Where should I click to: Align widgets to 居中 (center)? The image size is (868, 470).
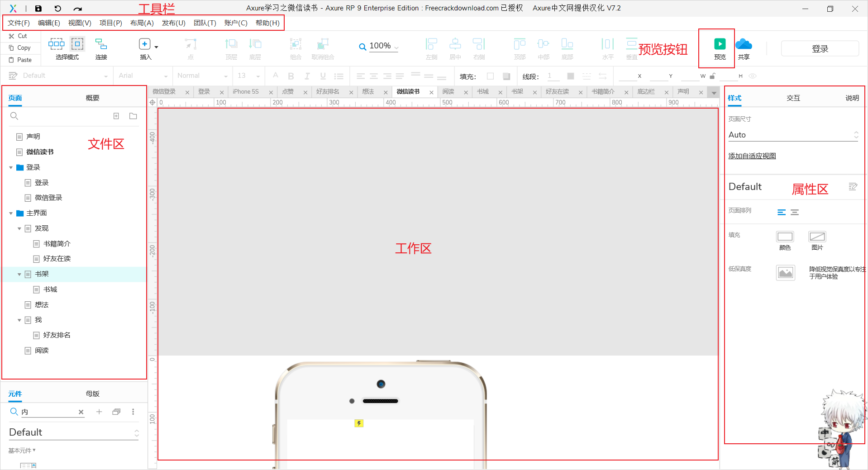[455, 49]
